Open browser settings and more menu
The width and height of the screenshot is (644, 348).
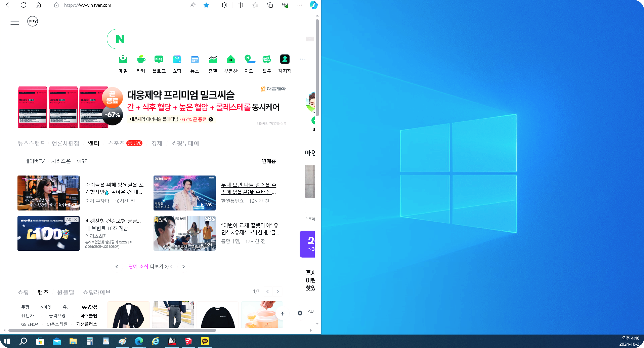pyautogui.click(x=300, y=5)
